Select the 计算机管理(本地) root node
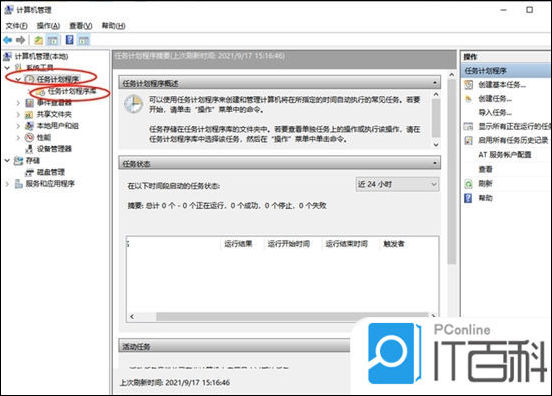Viewport: 552px width, 396px height. pyautogui.click(x=41, y=56)
